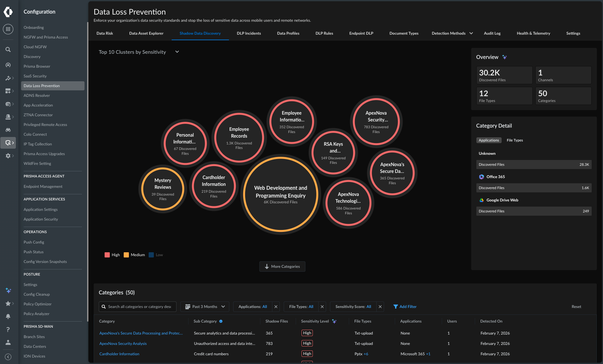Click sparkle icon next to Sensitivity Level
This screenshot has height=364, width=603.
[334, 321]
